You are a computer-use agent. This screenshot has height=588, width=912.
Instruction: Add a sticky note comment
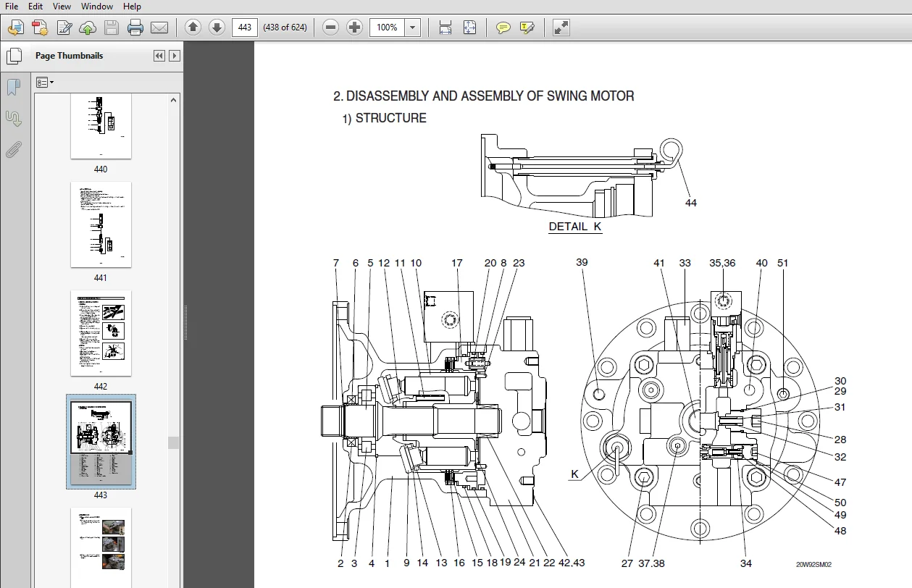(503, 28)
